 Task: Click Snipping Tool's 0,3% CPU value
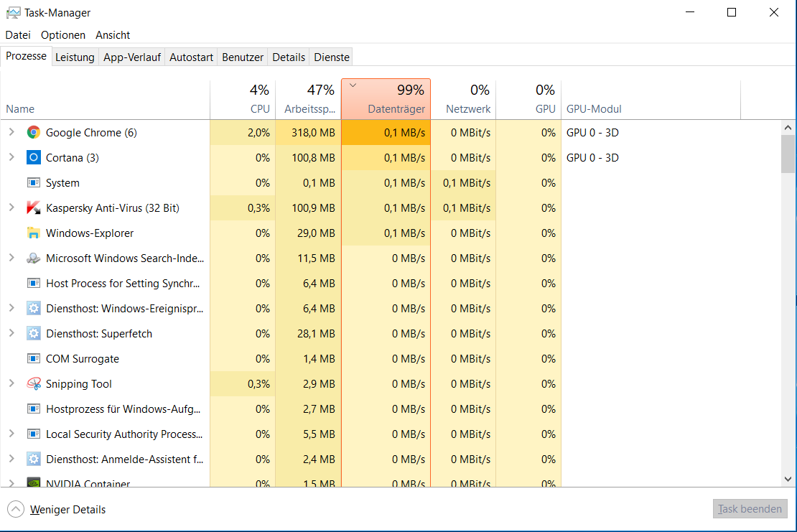click(258, 383)
